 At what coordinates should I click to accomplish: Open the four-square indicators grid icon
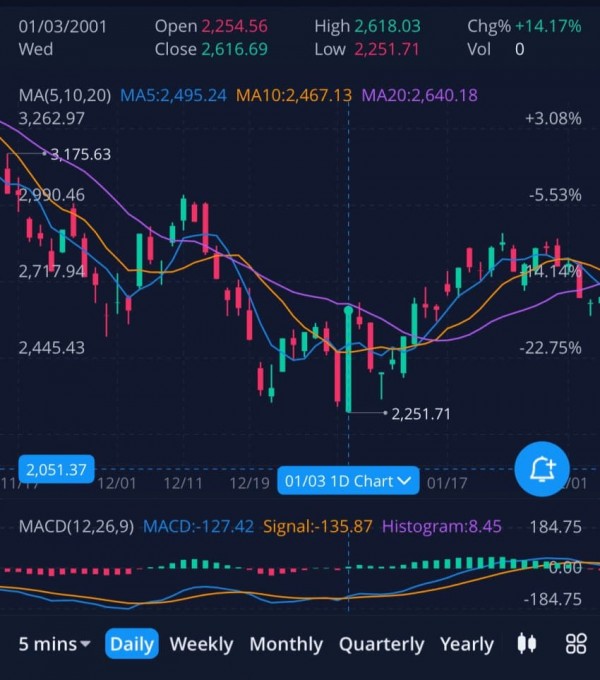pos(575,643)
